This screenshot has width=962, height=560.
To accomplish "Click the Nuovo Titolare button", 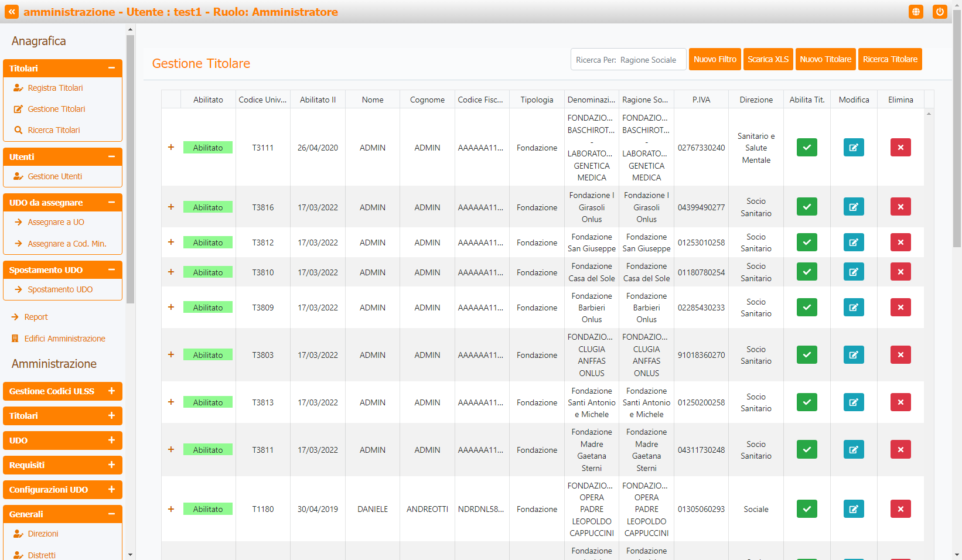I will coord(825,59).
